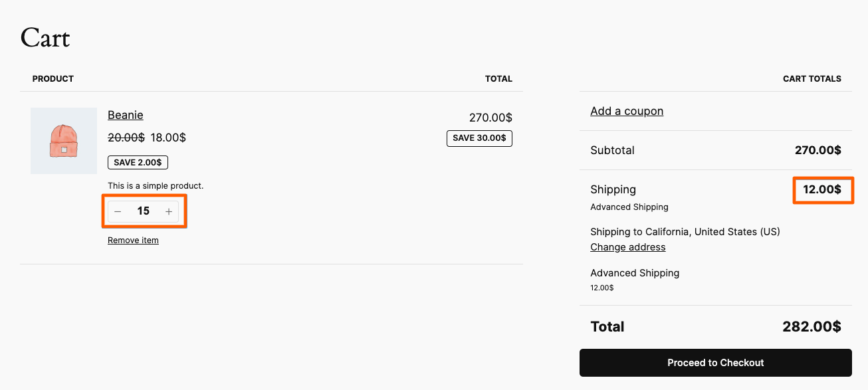Click the quantity field showing 15

click(143, 211)
